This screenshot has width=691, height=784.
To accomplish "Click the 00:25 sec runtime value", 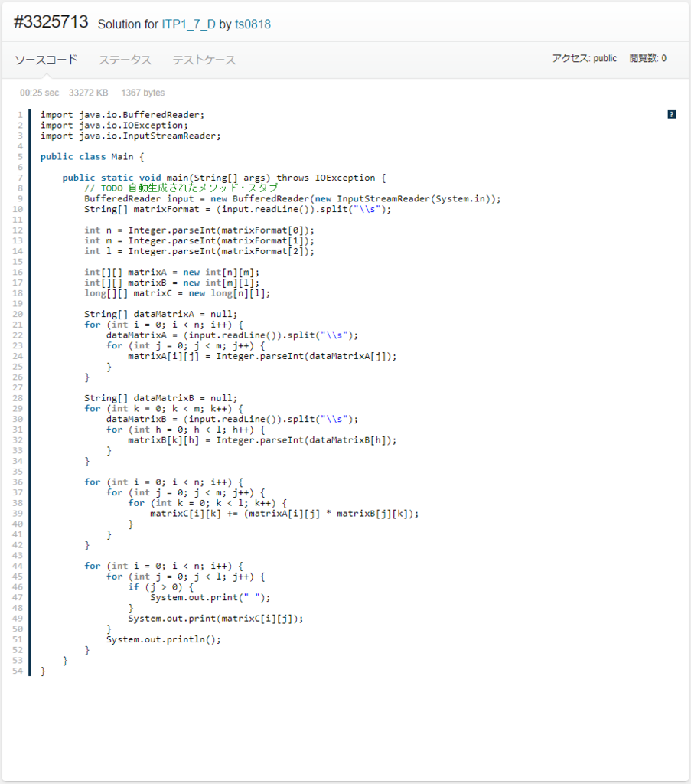I will (40, 93).
